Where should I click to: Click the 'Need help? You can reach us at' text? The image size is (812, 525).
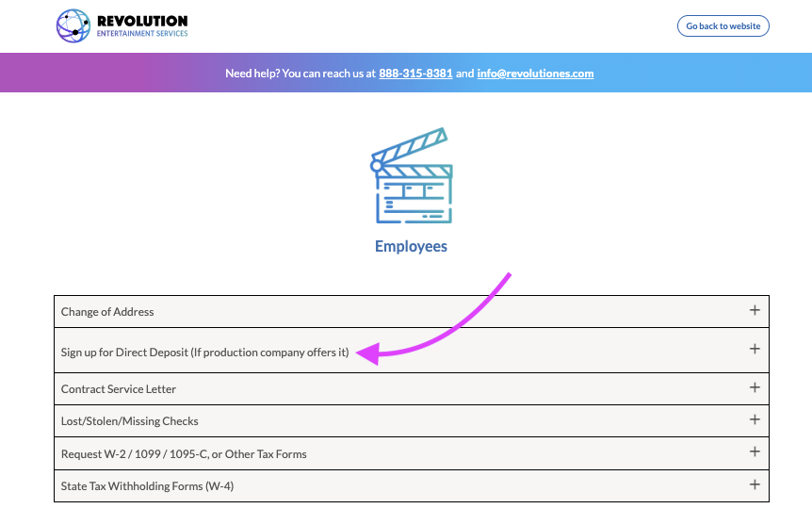click(300, 74)
